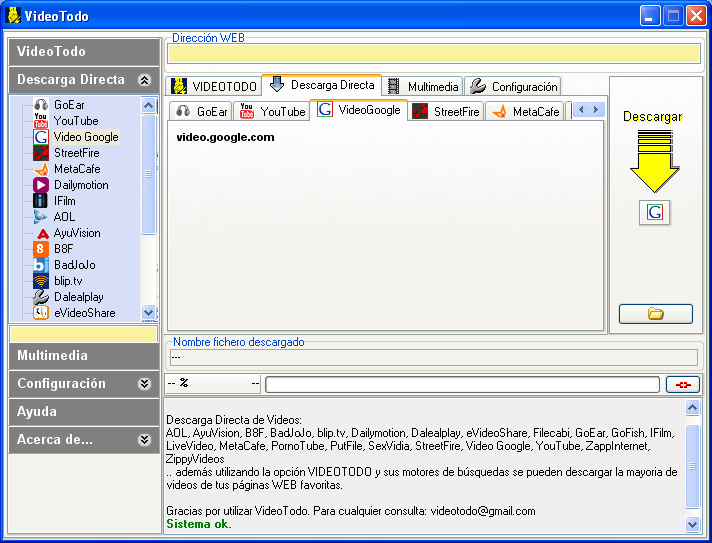Click the MetaCafe fox icon in tree
This screenshot has height=543, width=712.
coord(41,169)
